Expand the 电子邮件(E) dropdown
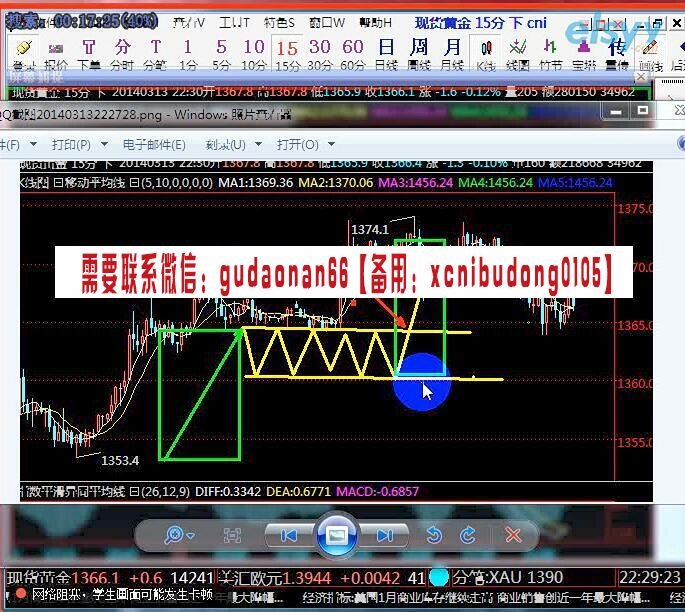The image size is (685, 612). click(x=153, y=144)
